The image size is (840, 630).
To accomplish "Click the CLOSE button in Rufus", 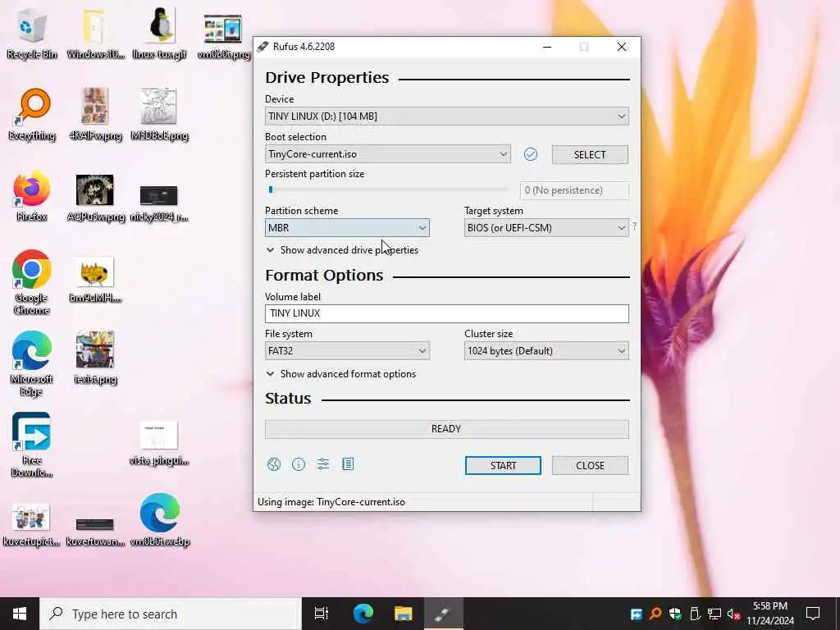I will tap(590, 466).
